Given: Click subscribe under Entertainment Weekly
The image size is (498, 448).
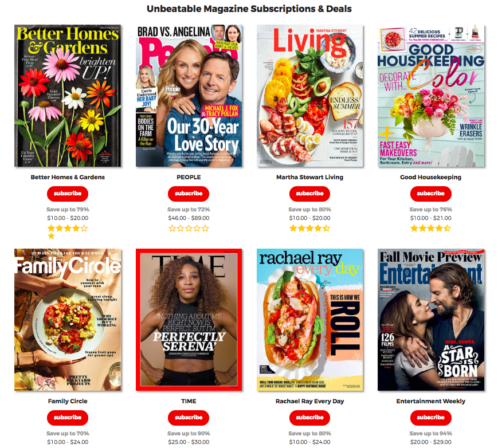Looking at the screenshot, I should 431,418.
